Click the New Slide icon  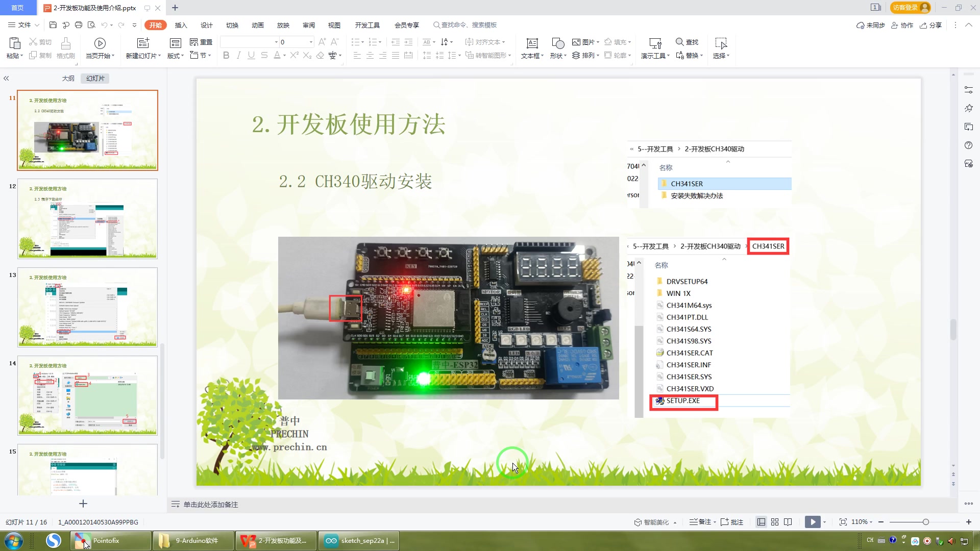click(x=143, y=43)
